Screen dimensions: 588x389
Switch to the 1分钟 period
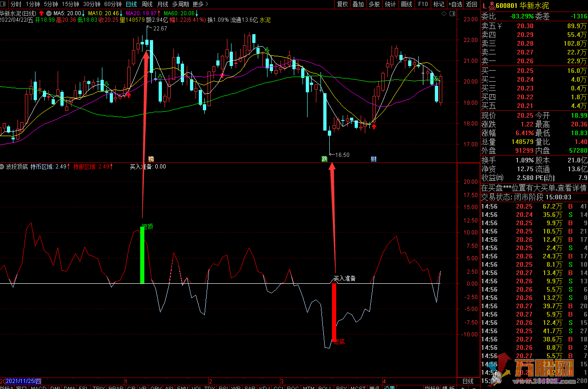coord(33,4)
